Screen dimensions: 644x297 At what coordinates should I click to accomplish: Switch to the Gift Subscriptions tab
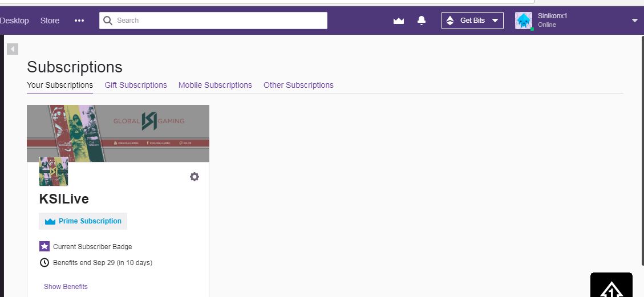[136, 85]
